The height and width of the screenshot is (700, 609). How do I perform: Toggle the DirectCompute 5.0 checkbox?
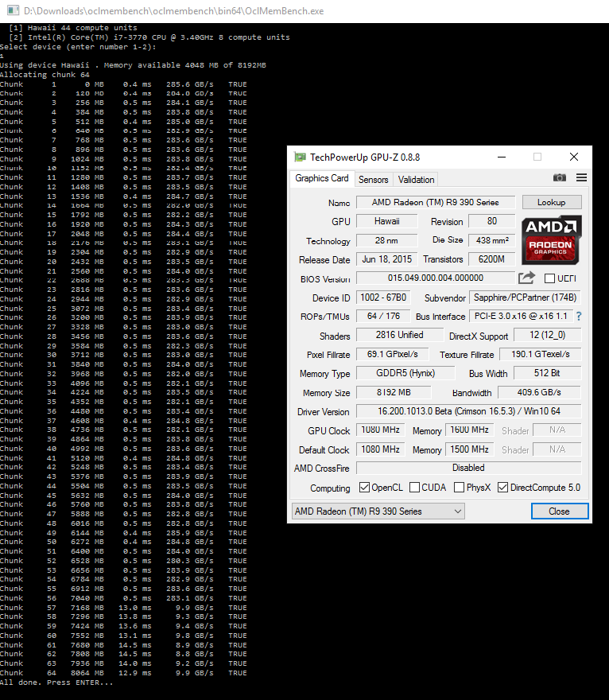[x=502, y=487]
